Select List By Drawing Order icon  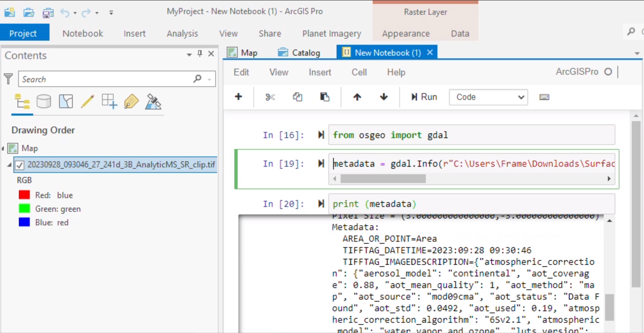(x=22, y=101)
